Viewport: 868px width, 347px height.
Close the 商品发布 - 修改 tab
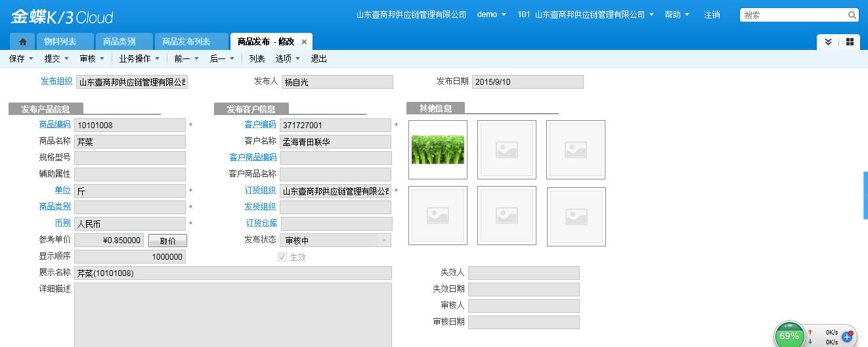pos(304,42)
